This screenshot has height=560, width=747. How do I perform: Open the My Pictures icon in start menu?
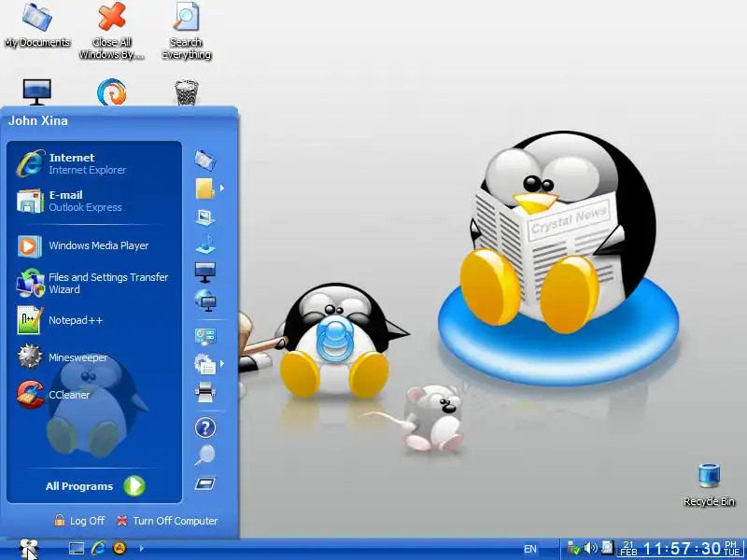[x=205, y=217]
